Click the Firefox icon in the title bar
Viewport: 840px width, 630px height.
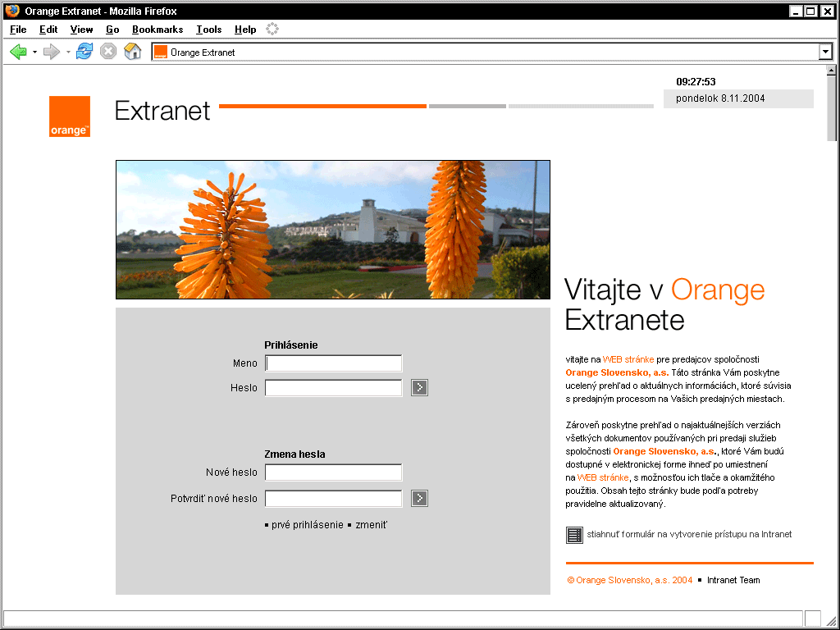(x=11, y=11)
